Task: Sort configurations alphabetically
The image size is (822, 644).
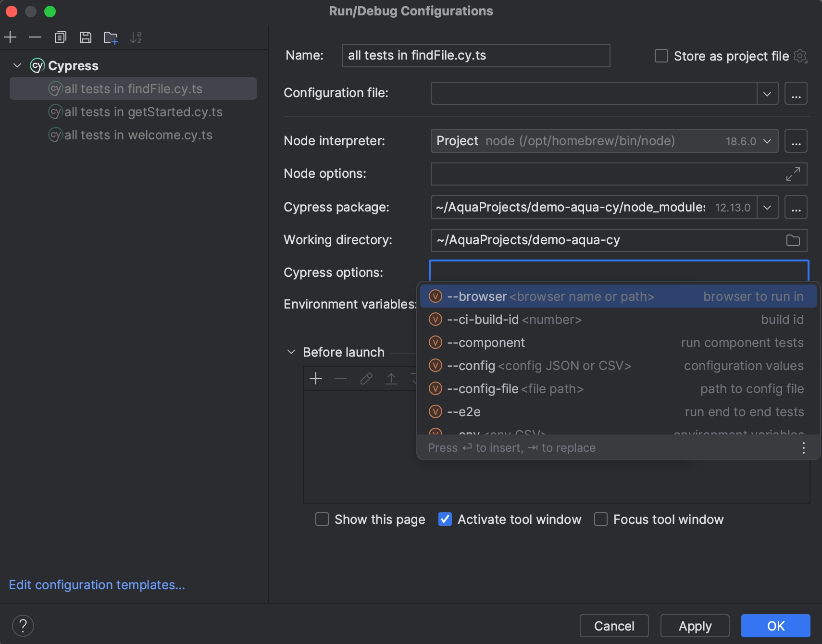Action: tap(136, 37)
